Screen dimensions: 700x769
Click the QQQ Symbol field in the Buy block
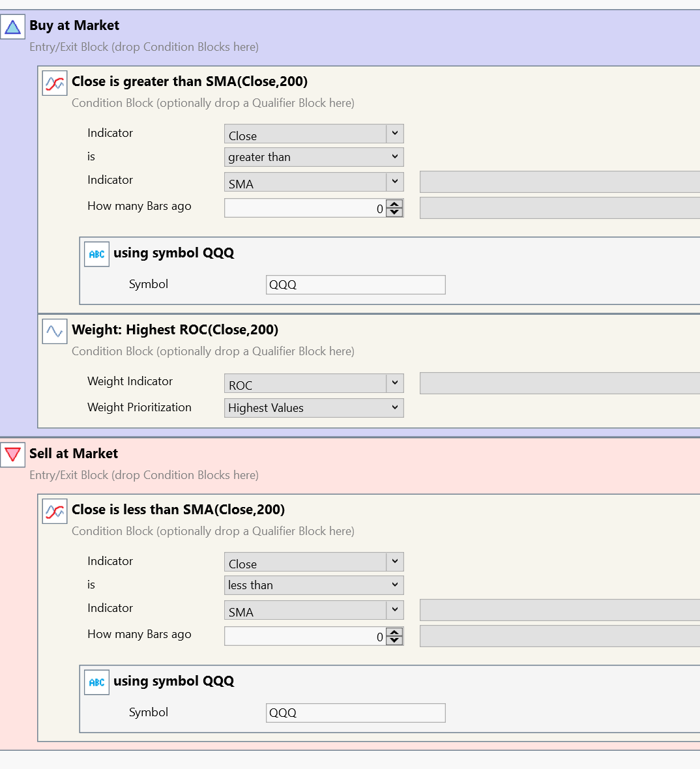click(x=355, y=285)
